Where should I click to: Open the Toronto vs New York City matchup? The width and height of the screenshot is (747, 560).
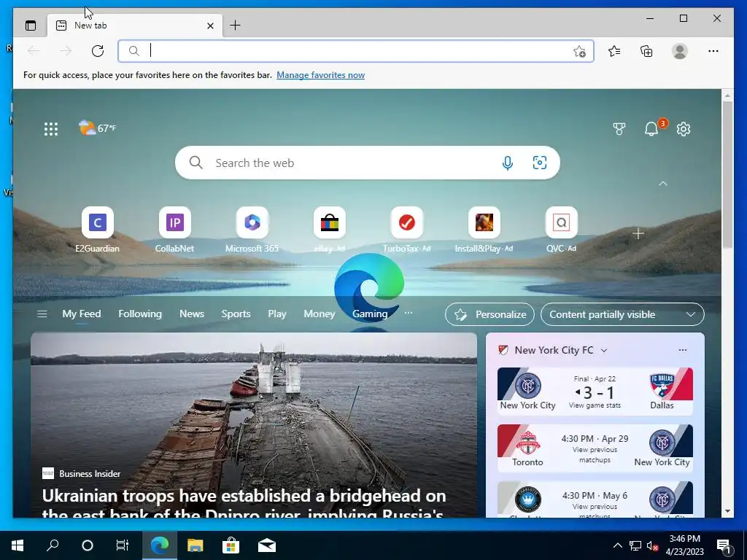click(595, 448)
